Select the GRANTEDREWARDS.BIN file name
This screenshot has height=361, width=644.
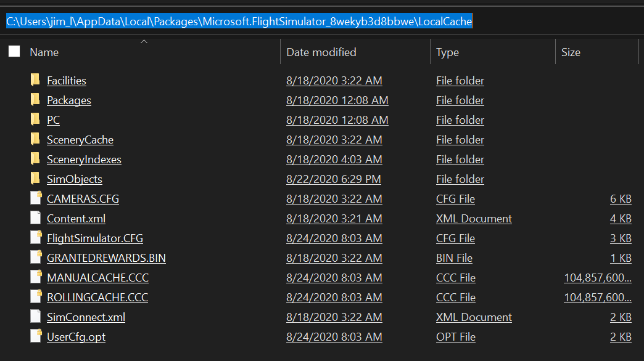(106, 258)
